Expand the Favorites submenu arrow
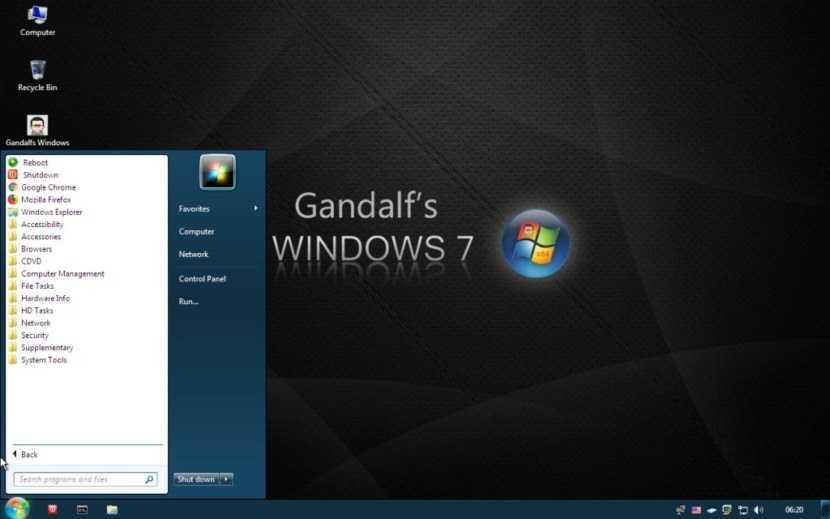830x519 pixels. [256, 208]
